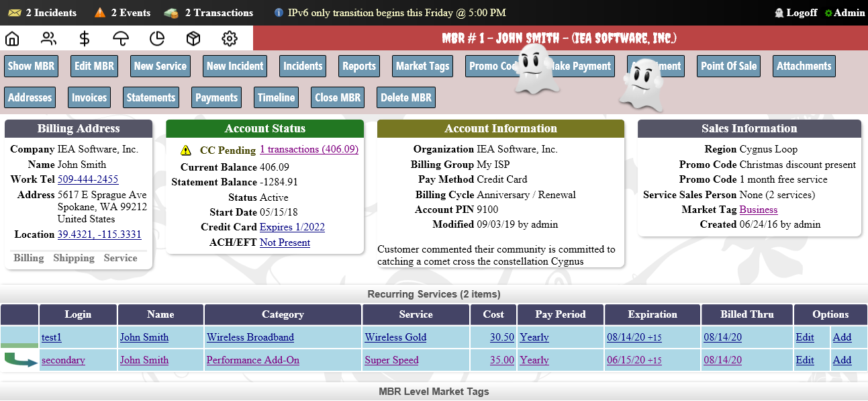The width and height of the screenshot is (868, 401).
Task: Open the Invoices button
Action: (89, 97)
